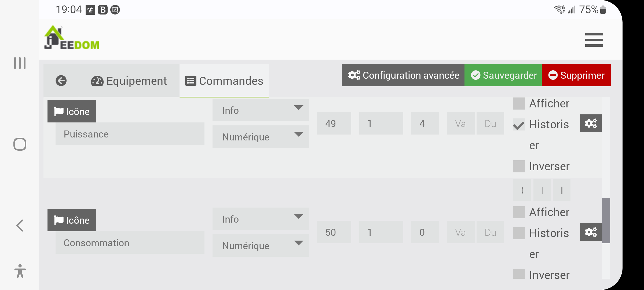The height and width of the screenshot is (290, 644).
Task: Choose icon for Consommation command
Action: 72,220
